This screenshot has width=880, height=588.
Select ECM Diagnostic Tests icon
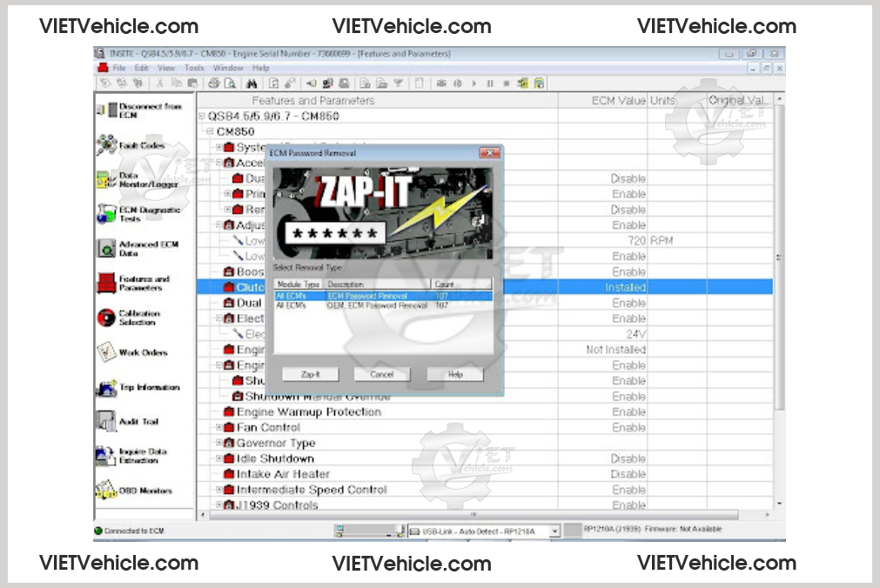click(x=106, y=214)
